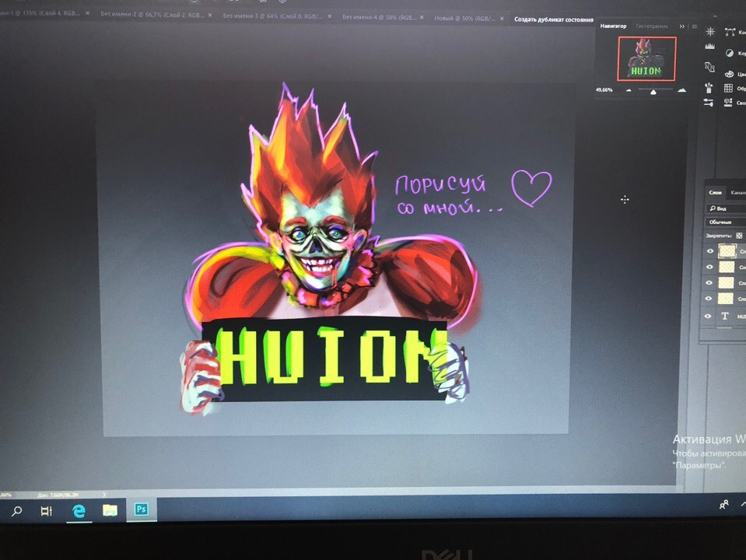Switch to the Новый document tab

click(x=465, y=19)
